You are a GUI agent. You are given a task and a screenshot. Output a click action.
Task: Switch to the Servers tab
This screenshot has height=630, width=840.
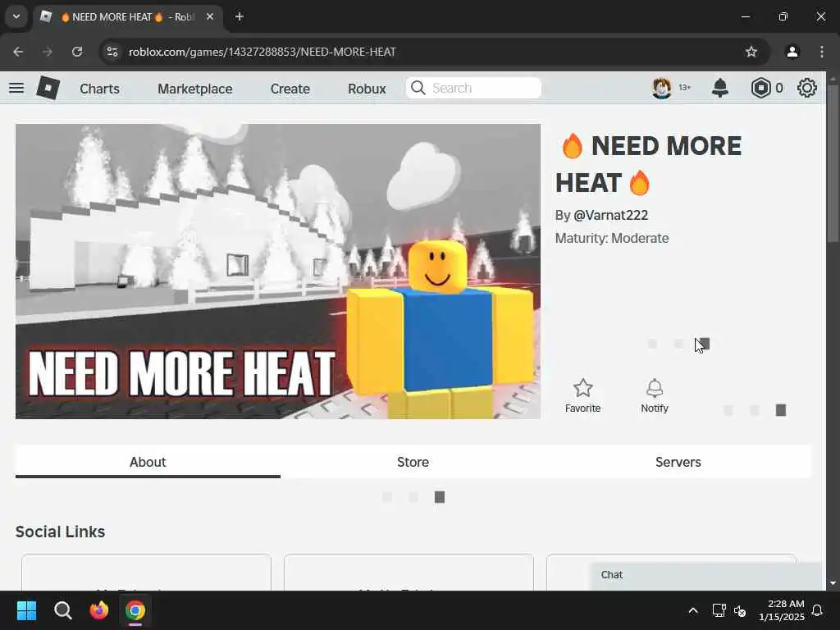(678, 462)
